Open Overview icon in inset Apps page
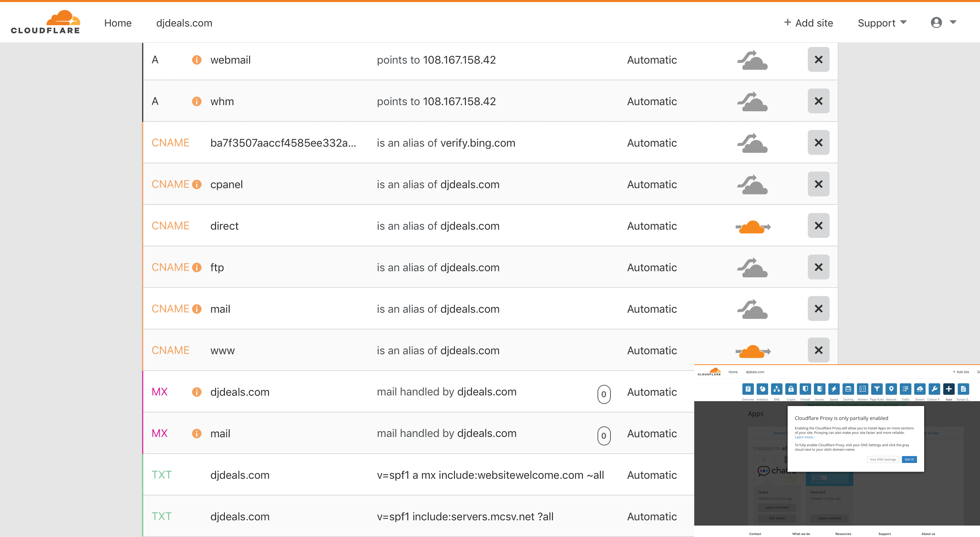The image size is (980, 537). (748, 389)
